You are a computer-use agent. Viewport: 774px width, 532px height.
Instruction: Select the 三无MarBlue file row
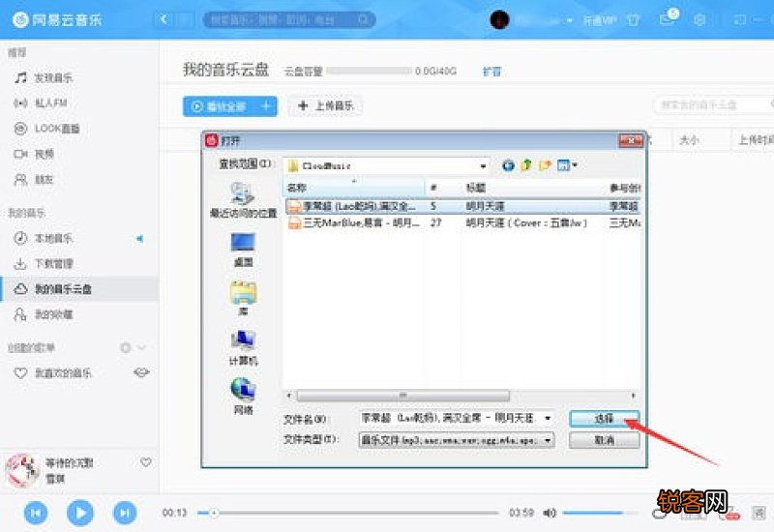click(462, 223)
